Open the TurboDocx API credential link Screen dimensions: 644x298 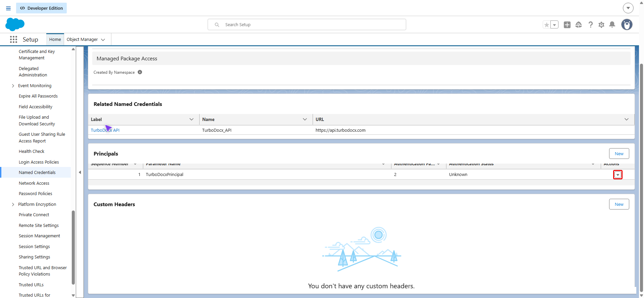pyautogui.click(x=105, y=130)
